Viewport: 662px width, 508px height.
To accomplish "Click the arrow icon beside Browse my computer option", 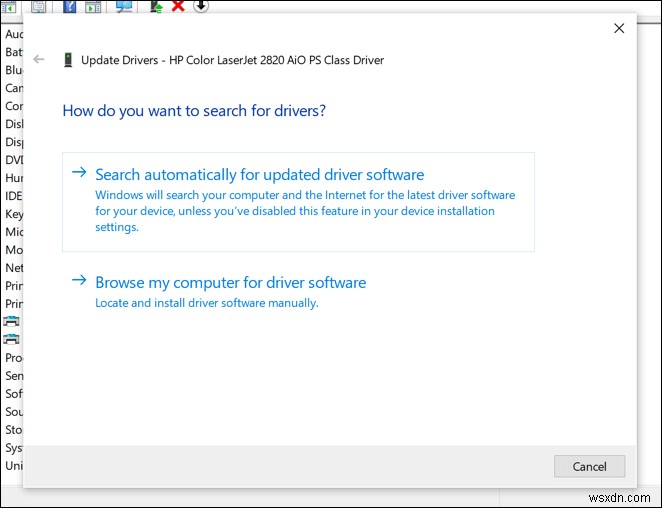I will [79, 280].
